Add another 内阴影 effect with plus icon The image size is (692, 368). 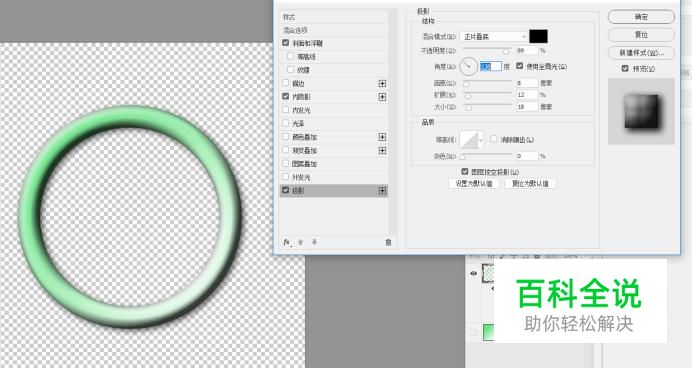tap(382, 97)
